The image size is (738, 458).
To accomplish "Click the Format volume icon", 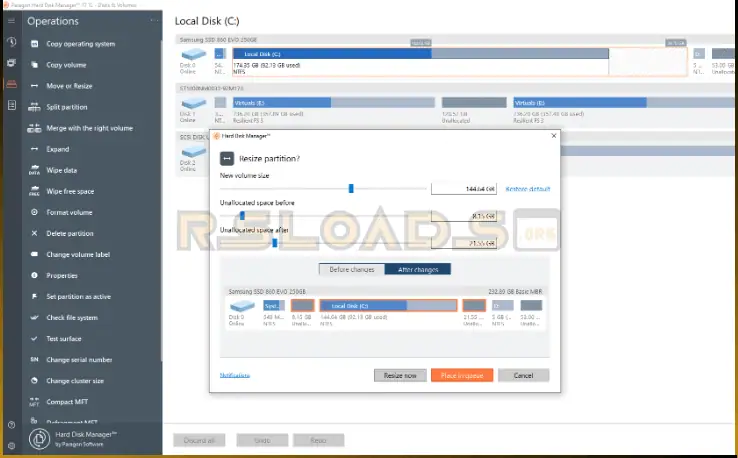I will (36, 212).
